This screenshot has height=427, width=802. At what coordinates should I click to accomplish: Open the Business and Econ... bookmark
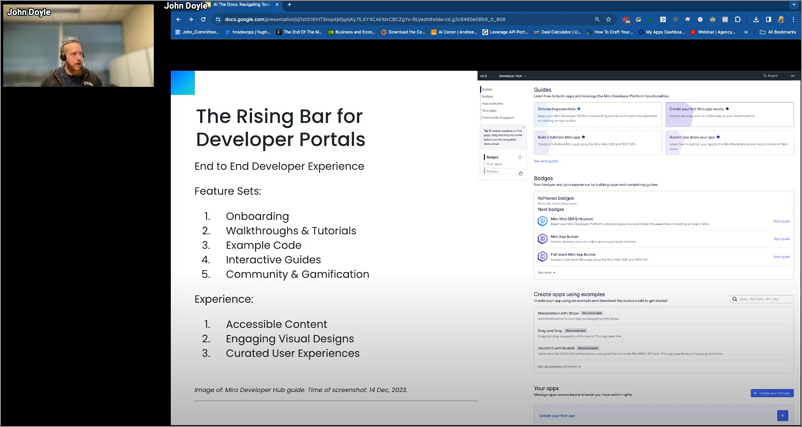pos(352,32)
